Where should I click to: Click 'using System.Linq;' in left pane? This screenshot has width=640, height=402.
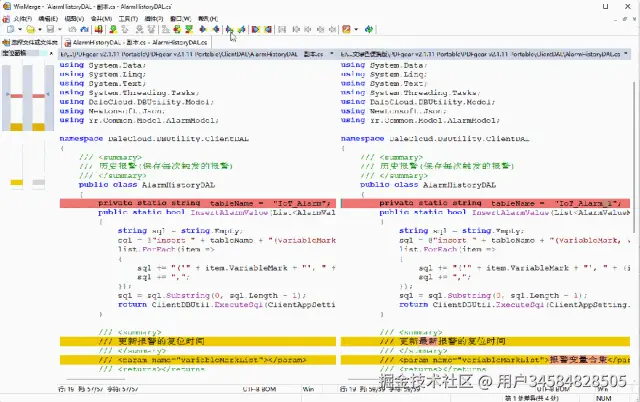coord(102,74)
